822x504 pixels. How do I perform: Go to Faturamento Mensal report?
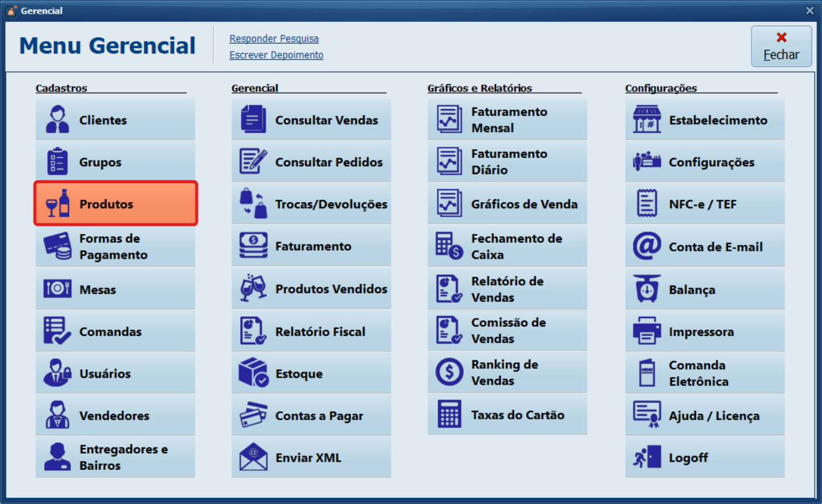click(507, 120)
